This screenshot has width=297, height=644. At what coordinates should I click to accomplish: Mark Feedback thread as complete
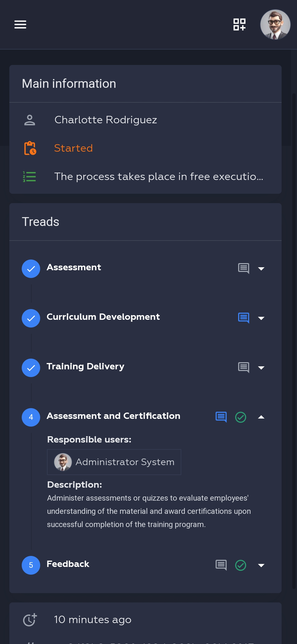[241, 565]
